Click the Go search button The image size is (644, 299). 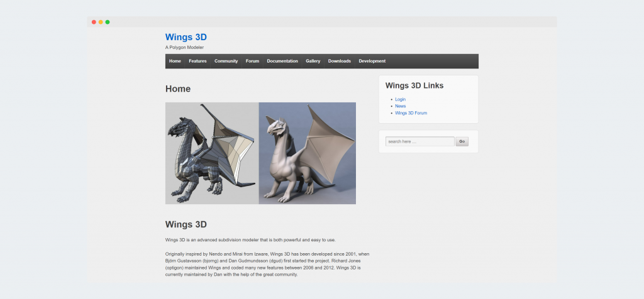tap(462, 141)
